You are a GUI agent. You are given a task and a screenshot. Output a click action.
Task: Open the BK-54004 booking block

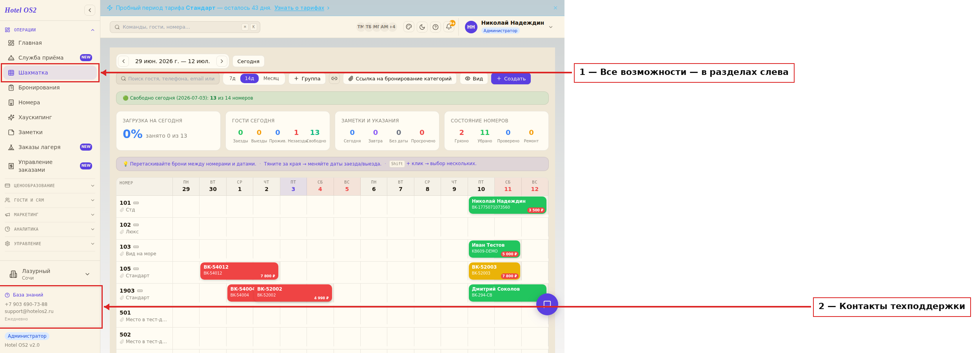(x=240, y=293)
